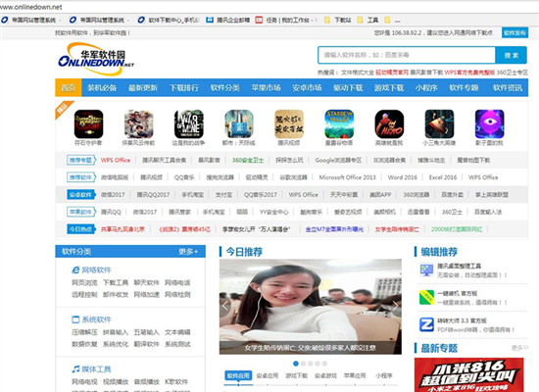Select the first carousel indicator dot
The height and width of the screenshot is (392, 539).
pos(296,364)
